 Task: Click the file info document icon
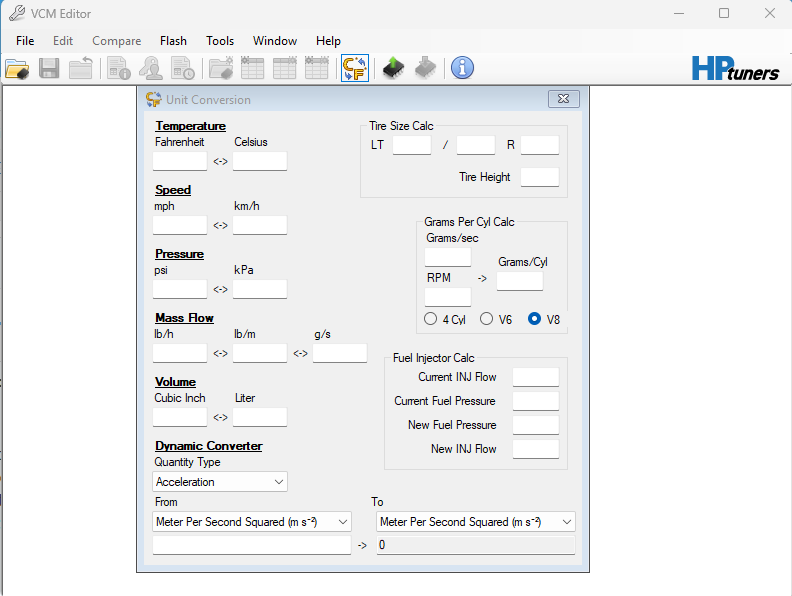[119, 68]
